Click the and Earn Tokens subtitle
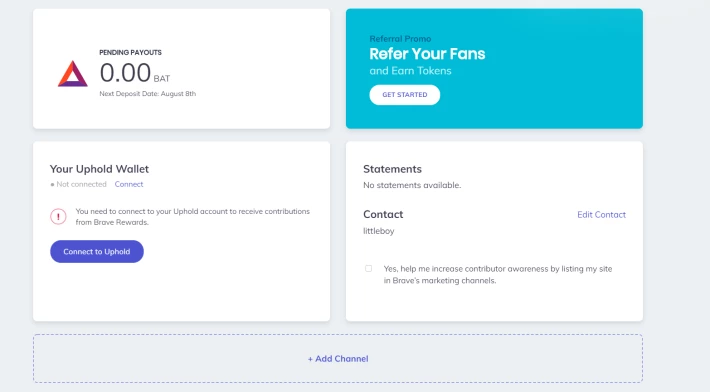The image size is (710, 392). [x=410, y=71]
